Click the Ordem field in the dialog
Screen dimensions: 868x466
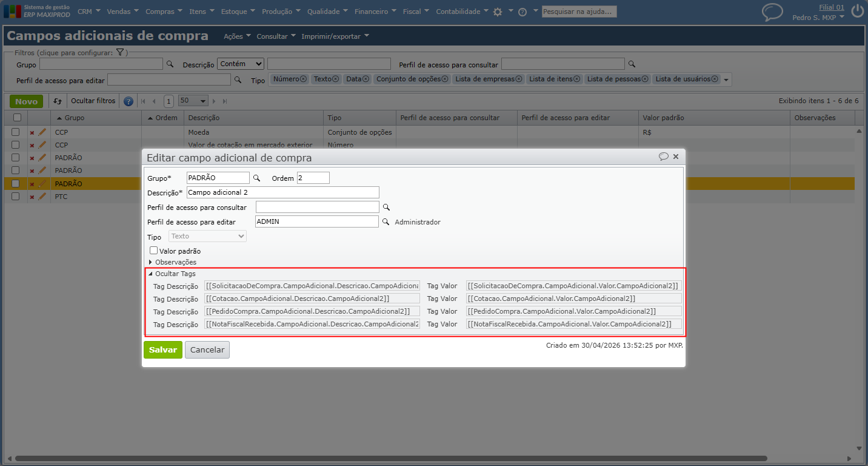313,178
